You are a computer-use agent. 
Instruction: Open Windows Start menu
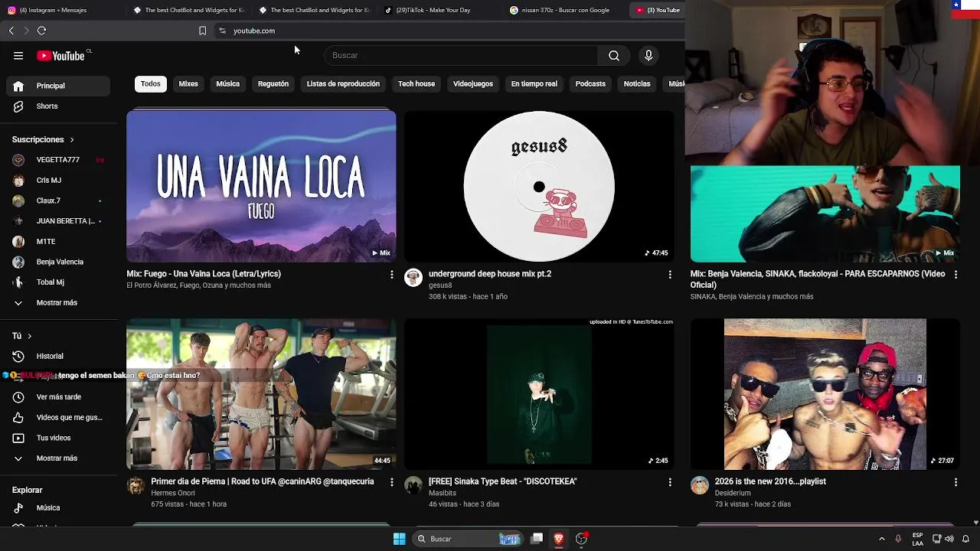pos(399,539)
